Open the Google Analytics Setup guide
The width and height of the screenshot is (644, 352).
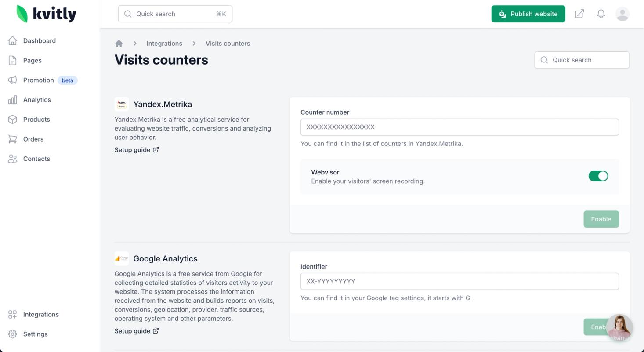(133, 331)
